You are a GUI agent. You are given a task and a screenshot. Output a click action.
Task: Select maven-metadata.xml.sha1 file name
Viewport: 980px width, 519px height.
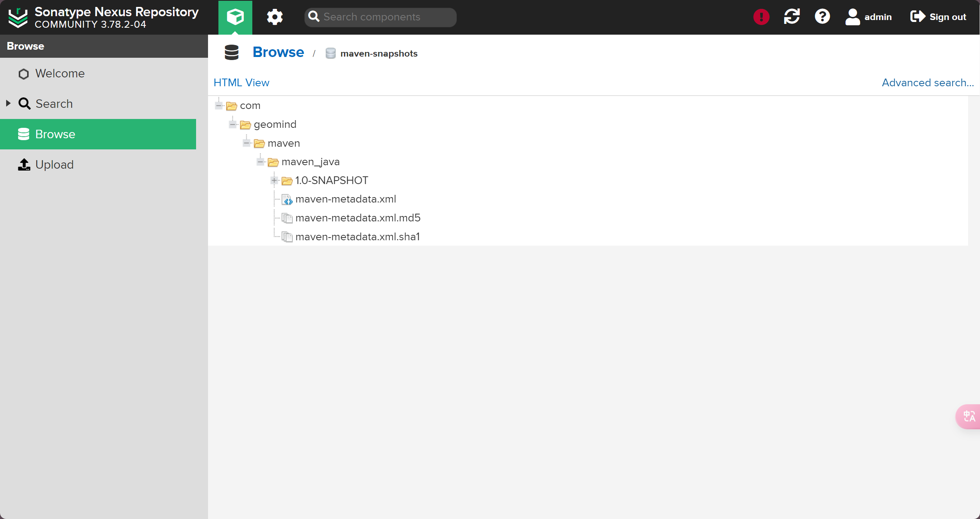tap(357, 237)
